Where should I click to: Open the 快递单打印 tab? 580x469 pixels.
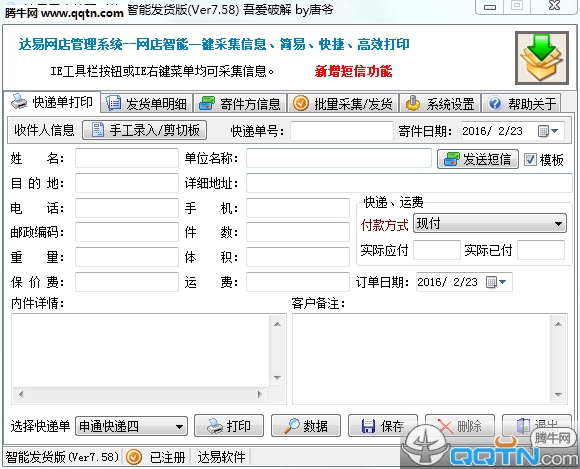tap(52, 102)
